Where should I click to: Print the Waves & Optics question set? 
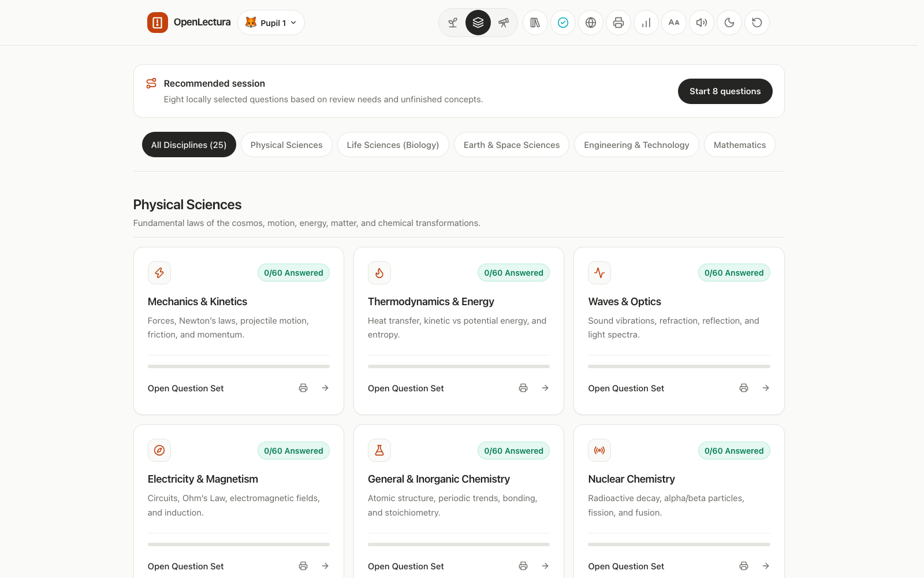pos(744,388)
